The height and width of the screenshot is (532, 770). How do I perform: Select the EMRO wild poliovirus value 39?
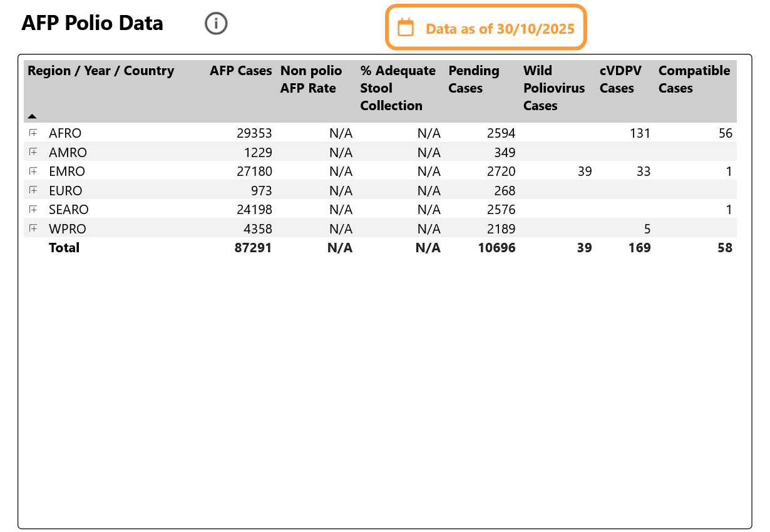tap(584, 171)
